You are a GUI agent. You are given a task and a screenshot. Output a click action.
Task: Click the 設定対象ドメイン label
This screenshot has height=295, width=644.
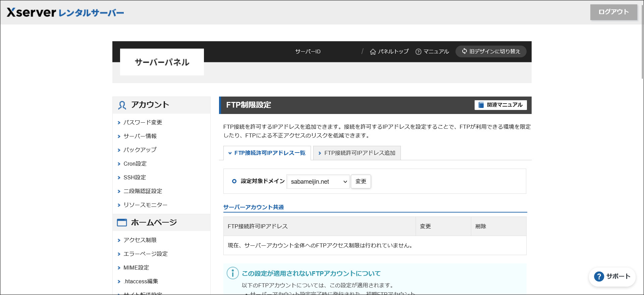tap(263, 181)
